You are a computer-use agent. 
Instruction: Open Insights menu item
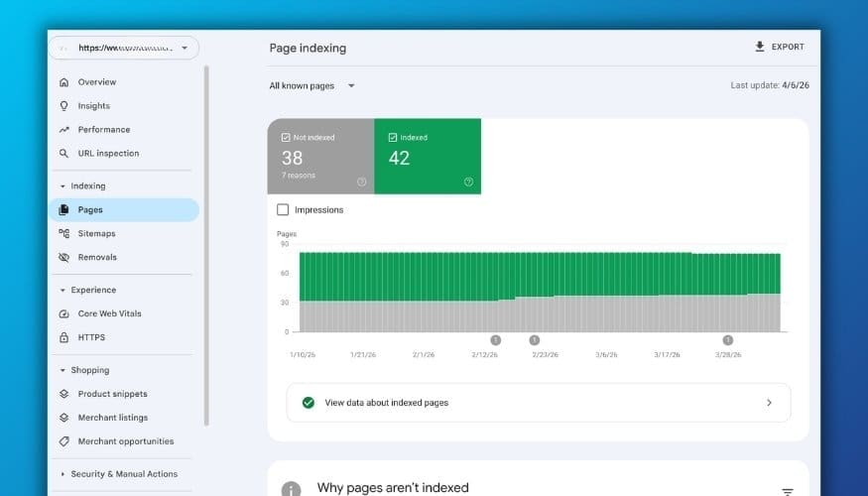93,106
